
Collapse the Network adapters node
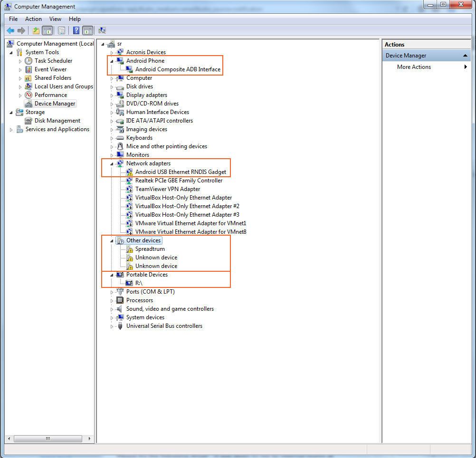coord(112,164)
